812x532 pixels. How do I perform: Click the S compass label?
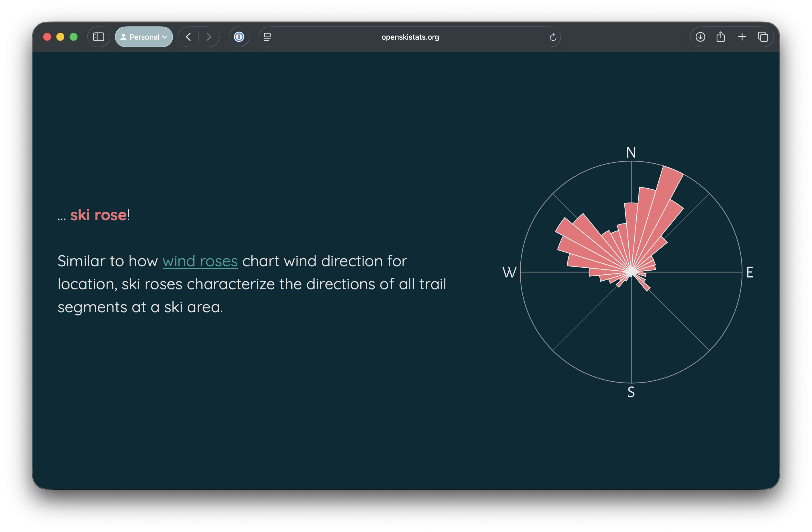(x=631, y=392)
